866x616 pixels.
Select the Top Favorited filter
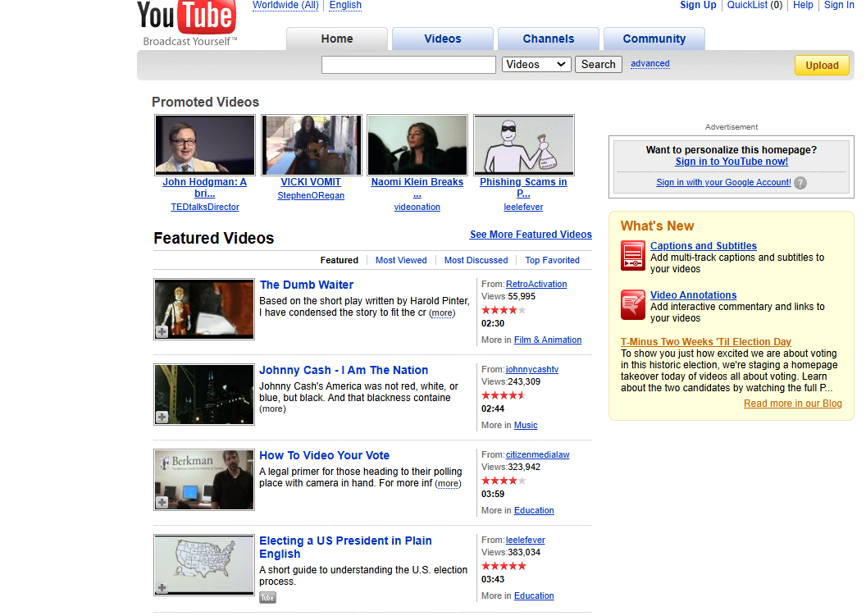552,260
